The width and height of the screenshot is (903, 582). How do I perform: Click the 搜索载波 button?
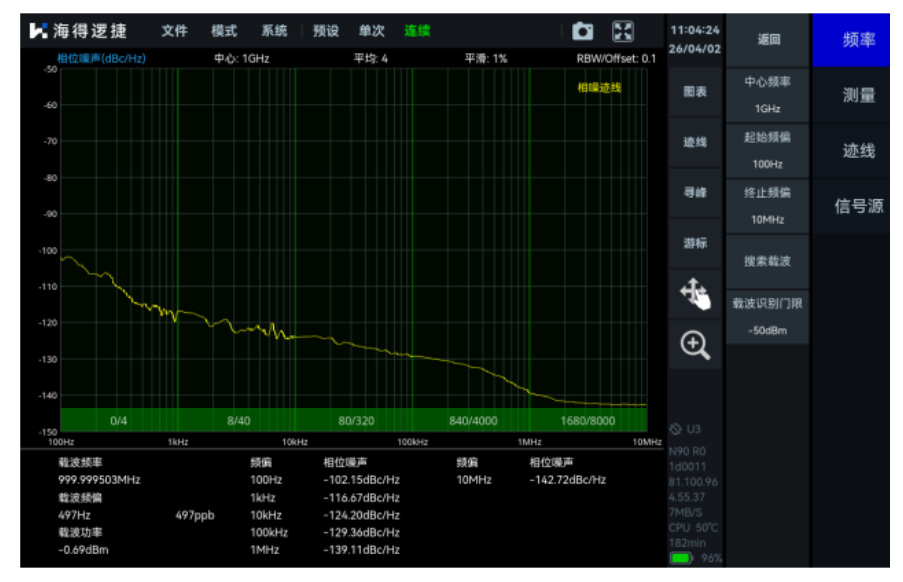[x=767, y=262]
